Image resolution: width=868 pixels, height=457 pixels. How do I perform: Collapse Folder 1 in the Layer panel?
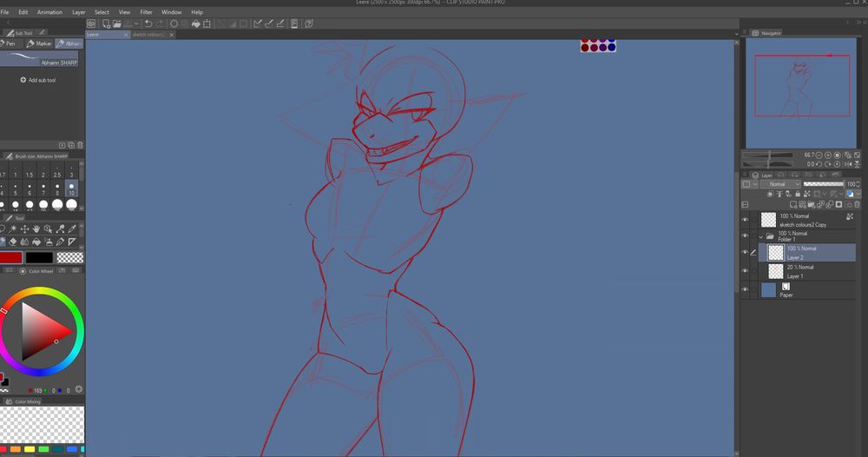pyautogui.click(x=761, y=236)
